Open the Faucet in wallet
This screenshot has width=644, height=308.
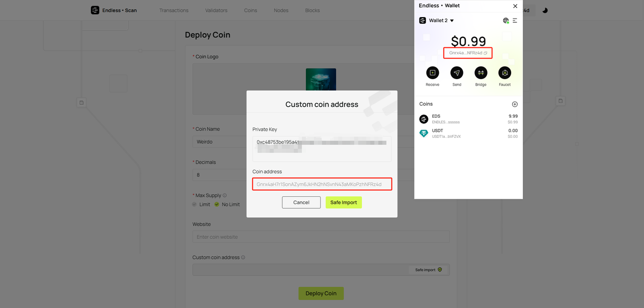pyautogui.click(x=505, y=73)
